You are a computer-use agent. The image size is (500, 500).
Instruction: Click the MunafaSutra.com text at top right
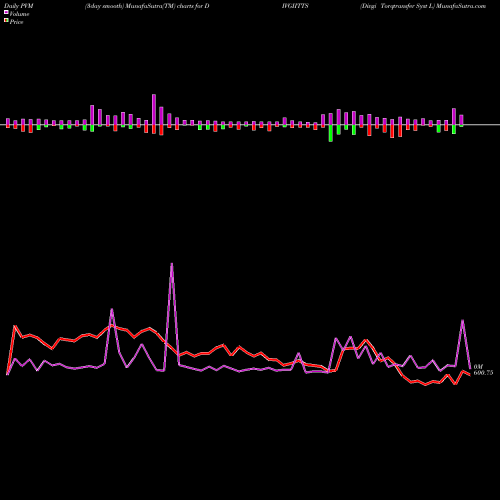pyautogui.click(x=461, y=6)
